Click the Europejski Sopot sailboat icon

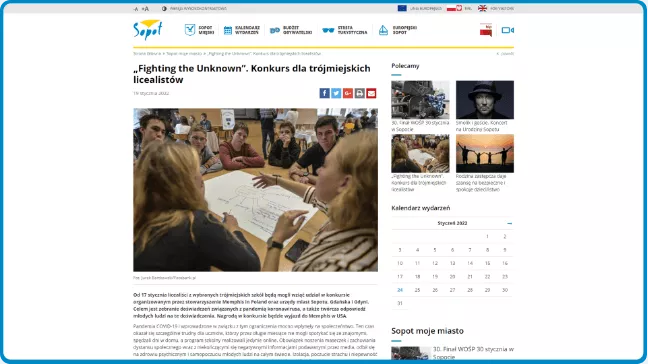point(384,30)
